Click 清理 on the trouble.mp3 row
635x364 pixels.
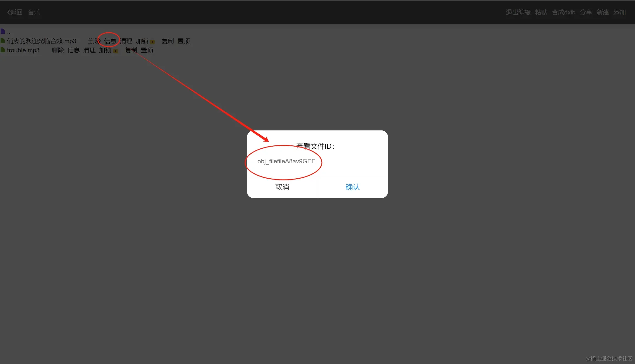tap(89, 50)
